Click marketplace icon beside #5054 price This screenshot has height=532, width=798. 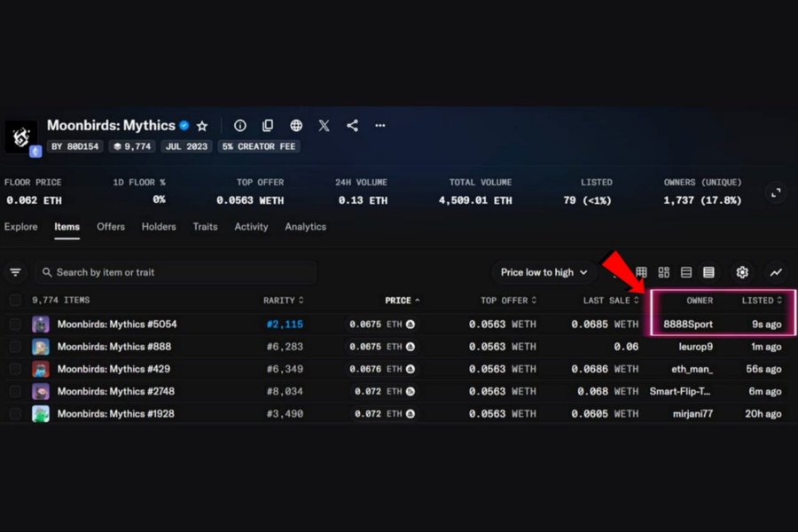pos(411,325)
